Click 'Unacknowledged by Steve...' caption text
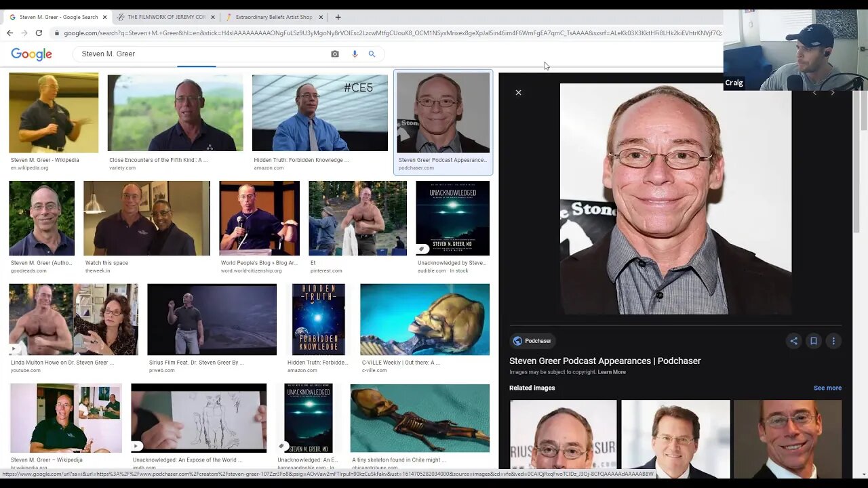 coord(452,263)
